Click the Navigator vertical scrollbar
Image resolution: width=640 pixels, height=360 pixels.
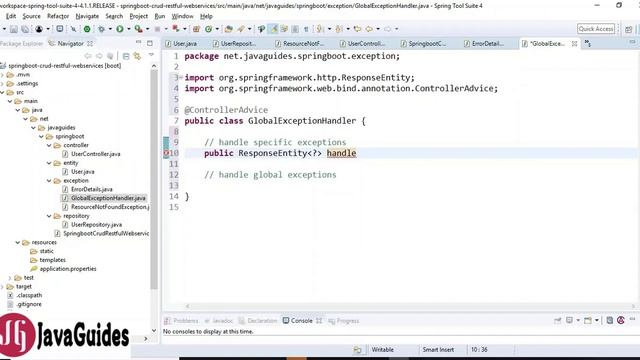pyautogui.click(x=154, y=180)
